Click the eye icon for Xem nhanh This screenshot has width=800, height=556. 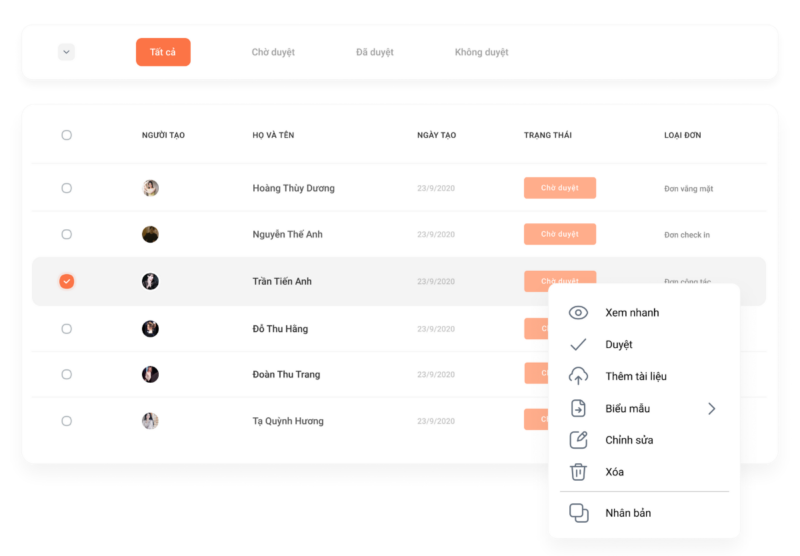pos(578,313)
